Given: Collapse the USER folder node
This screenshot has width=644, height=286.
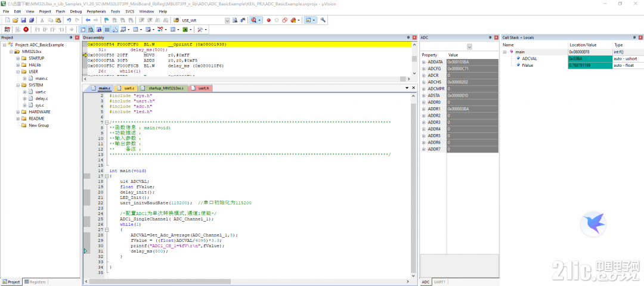Looking at the screenshot, I should (18, 71).
